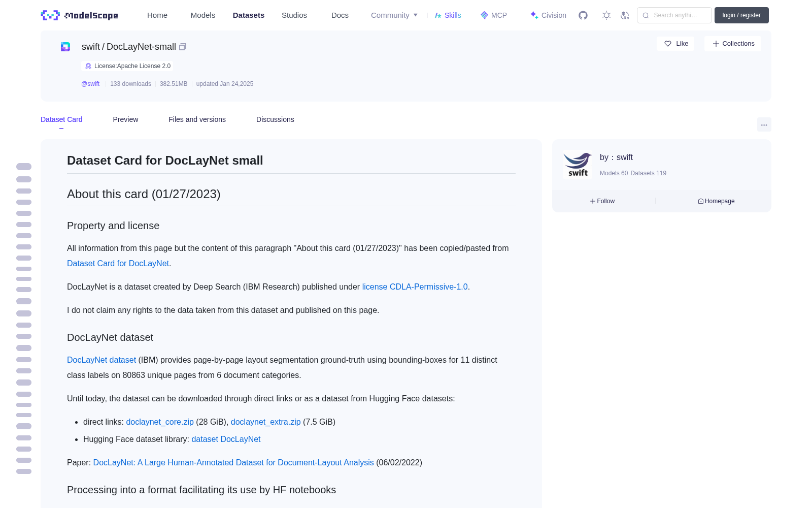Like this dataset
The image size is (812, 508).
pyautogui.click(x=675, y=44)
